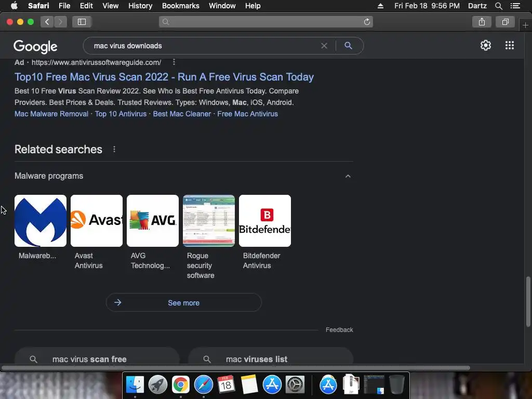Show all tabs overview
This screenshot has width=532, height=399.
point(505,22)
